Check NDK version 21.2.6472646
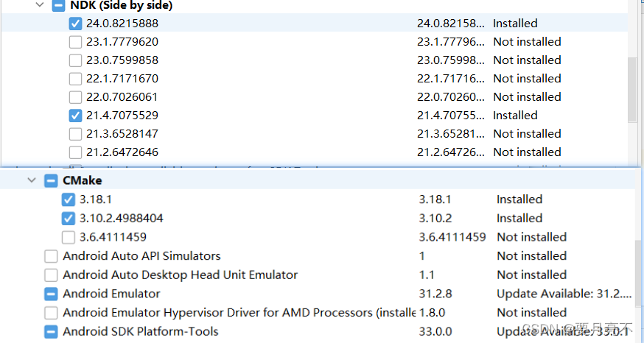The height and width of the screenshot is (343, 644). click(75, 152)
